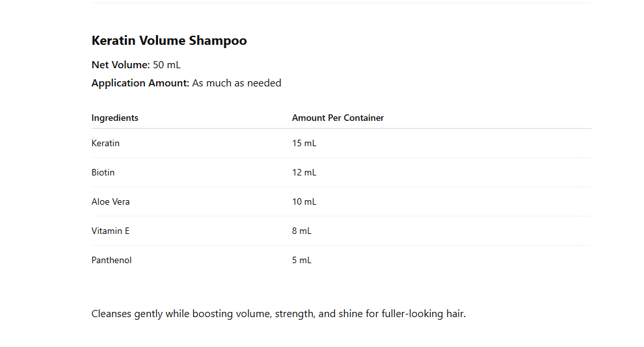Viewport: 644px width, 347px height.
Task: Click the Net Volume label
Action: (120, 65)
